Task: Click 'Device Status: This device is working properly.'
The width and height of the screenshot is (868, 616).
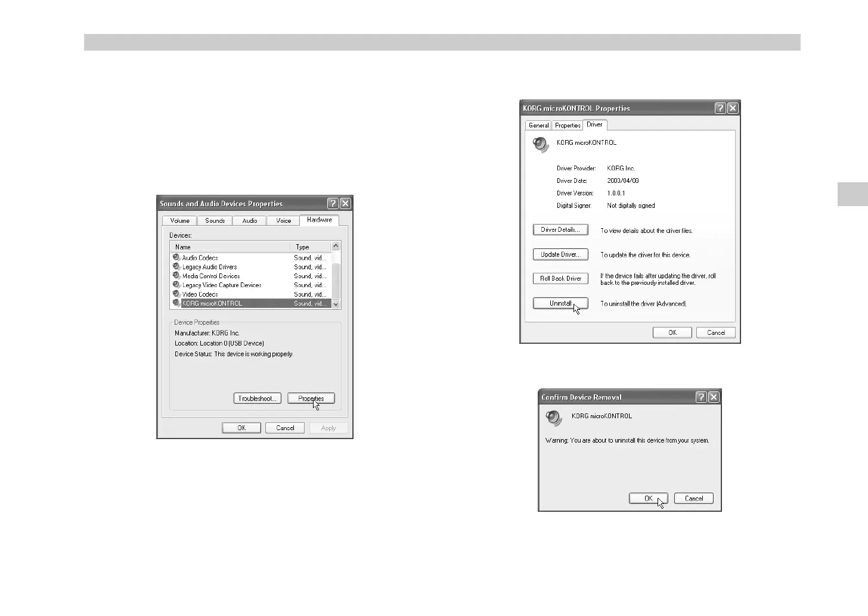Action: pos(234,354)
